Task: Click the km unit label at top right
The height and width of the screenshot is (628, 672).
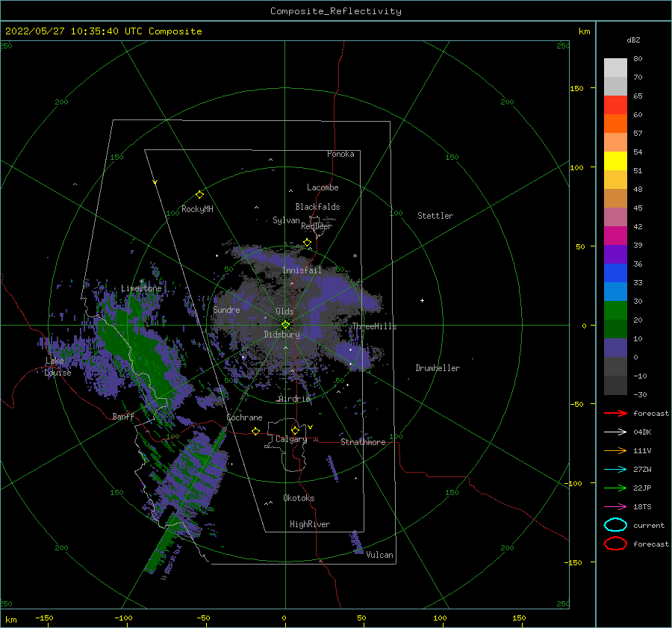Action: point(584,31)
